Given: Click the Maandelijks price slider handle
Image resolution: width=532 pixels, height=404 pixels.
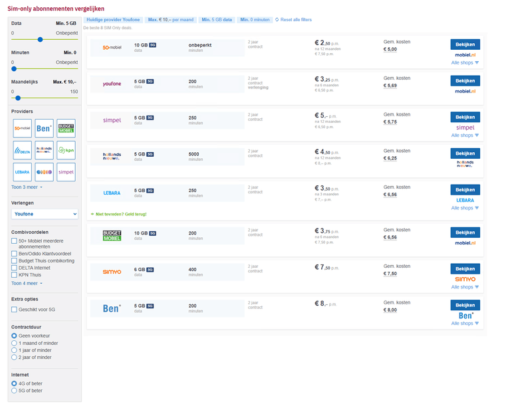Looking at the screenshot, I should tap(18, 98).
